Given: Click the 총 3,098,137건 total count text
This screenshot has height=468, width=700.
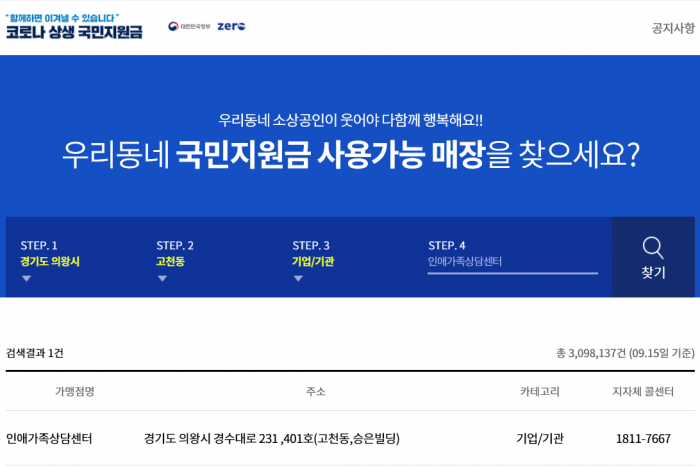Looking at the screenshot, I should 625,353.
